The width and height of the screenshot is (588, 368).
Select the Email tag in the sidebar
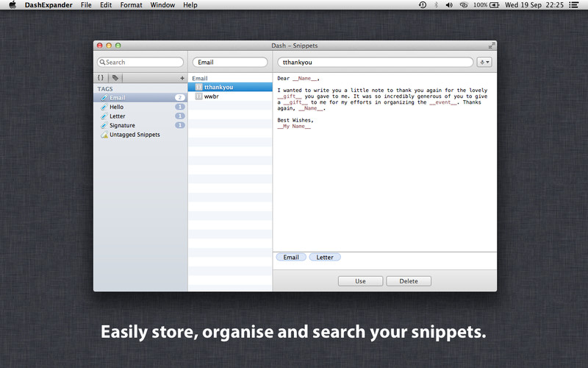(x=140, y=98)
